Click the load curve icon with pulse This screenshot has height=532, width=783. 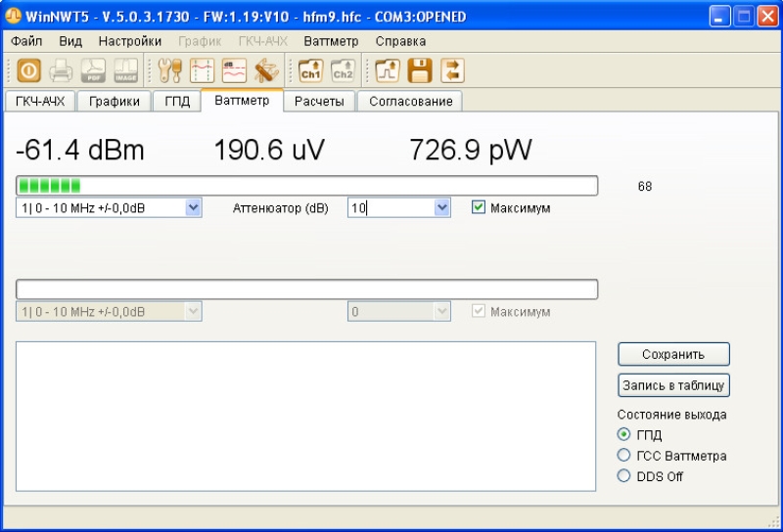tap(388, 70)
